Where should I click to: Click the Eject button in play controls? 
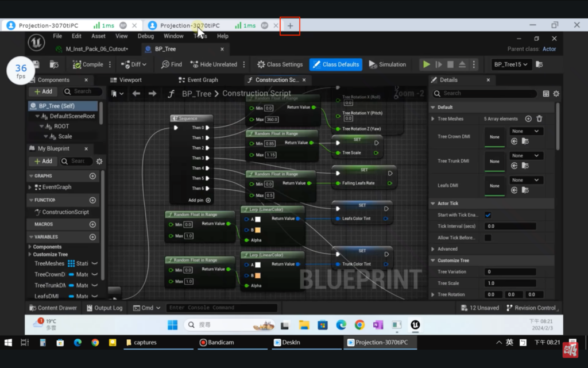point(462,64)
